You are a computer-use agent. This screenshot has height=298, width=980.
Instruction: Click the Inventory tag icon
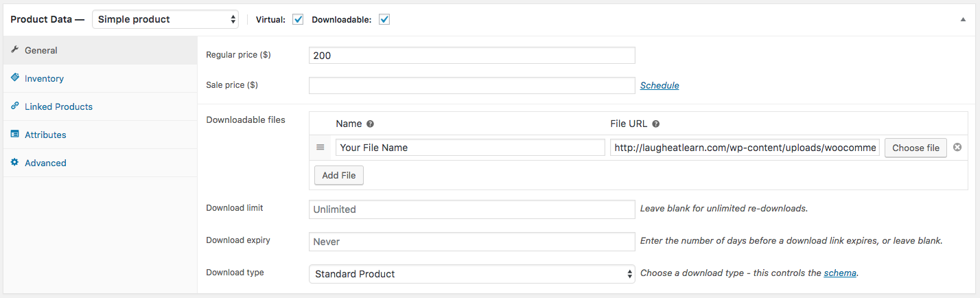(x=14, y=78)
